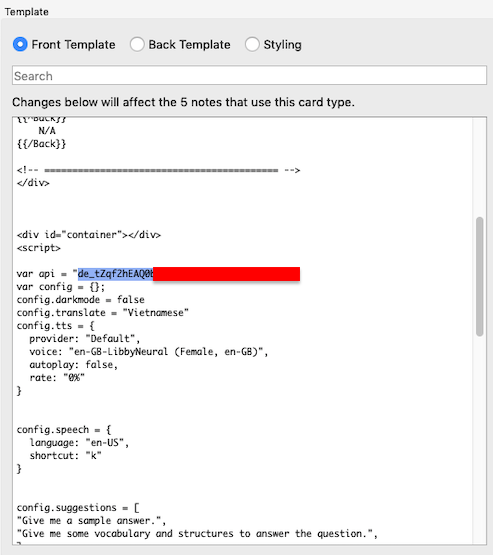Click the 'rate: "0%"' line

click(x=57, y=378)
